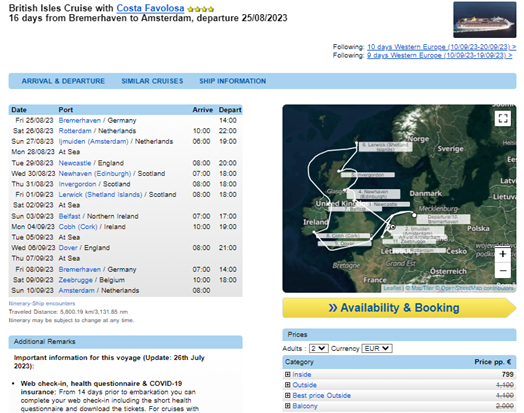Expand the Outside cabin category
The width and height of the screenshot is (524, 413).
[287, 385]
